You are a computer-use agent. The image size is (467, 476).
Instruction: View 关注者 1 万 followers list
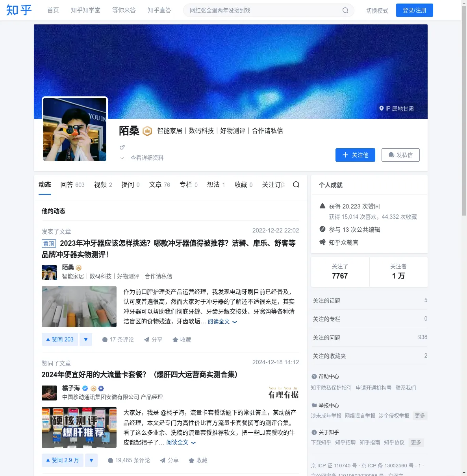pyautogui.click(x=398, y=272)
